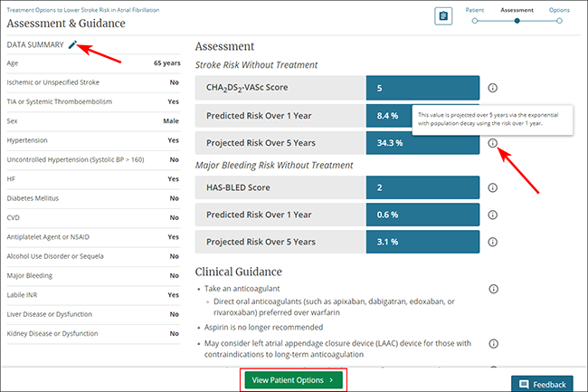Click the 'Kidney Disease or Dysfunction' row
The image size is (588, 392).
point(93,333)
